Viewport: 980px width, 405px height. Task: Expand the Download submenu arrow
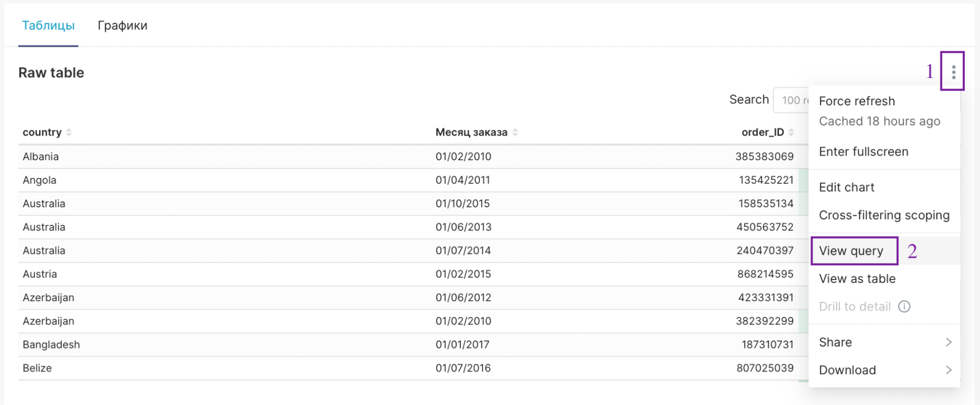click(x=948, y=370)
